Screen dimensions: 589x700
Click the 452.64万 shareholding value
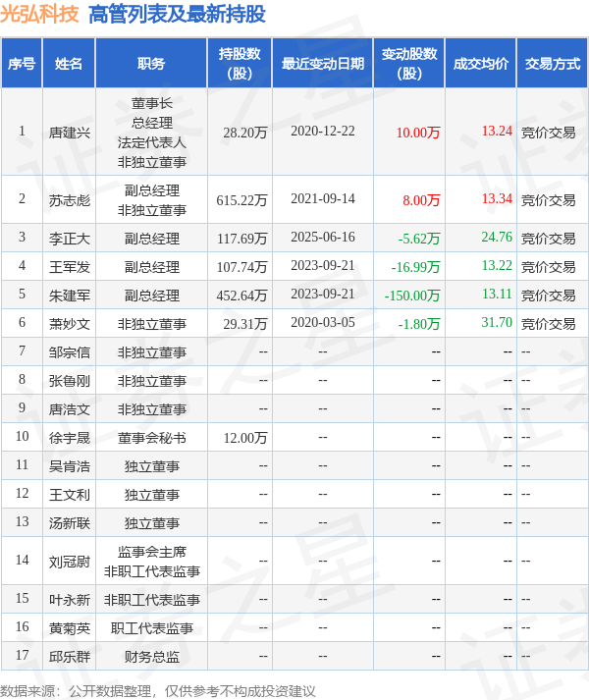coord(241,296)
